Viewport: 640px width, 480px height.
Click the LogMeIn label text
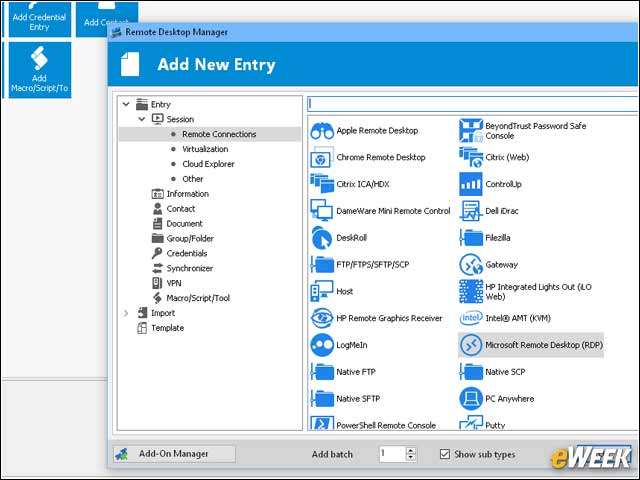click(x=352, y=345)
